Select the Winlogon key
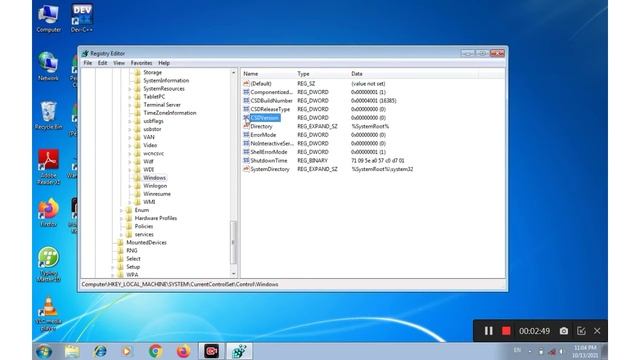The width and height of the screenshot is (640, 360). pyautogui.click(x=155, y=186)
